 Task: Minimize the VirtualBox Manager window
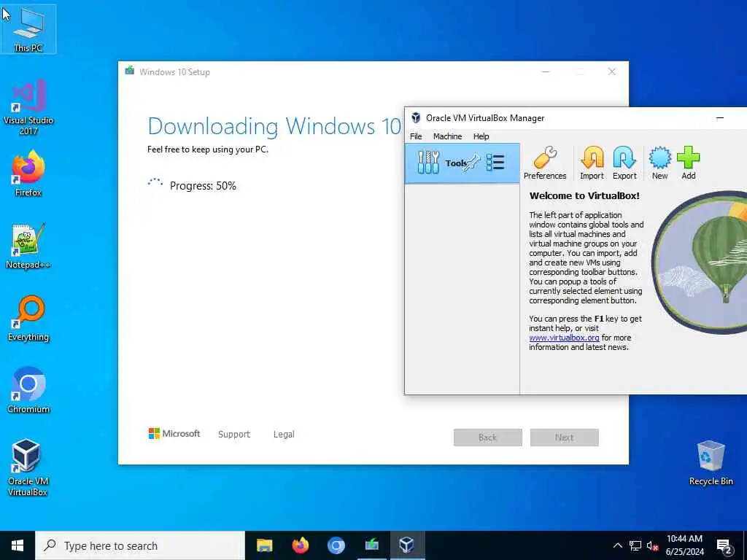[x=720, y=118]
